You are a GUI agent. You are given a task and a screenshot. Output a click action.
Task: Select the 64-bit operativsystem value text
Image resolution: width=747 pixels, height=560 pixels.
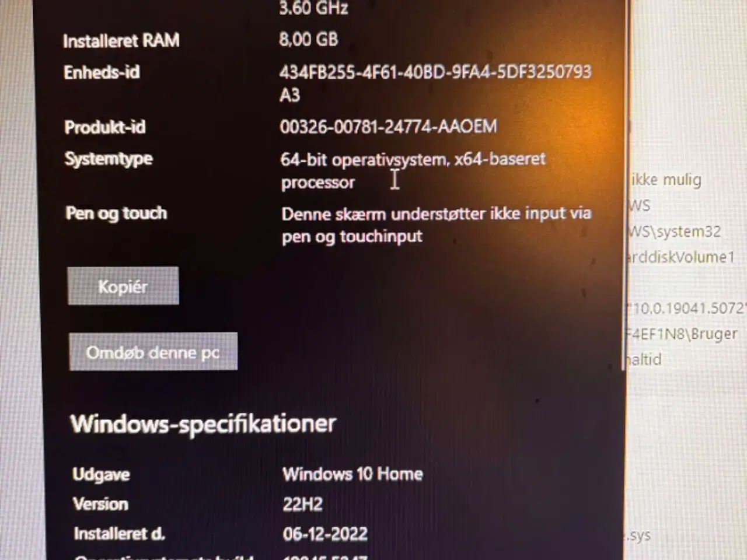point(413,170)
